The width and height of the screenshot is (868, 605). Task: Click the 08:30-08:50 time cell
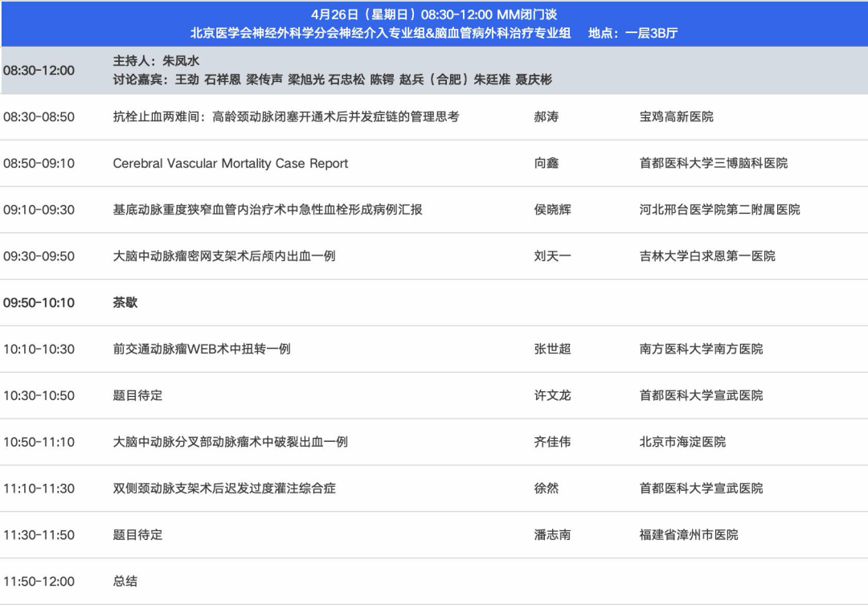tap(39, 117)
